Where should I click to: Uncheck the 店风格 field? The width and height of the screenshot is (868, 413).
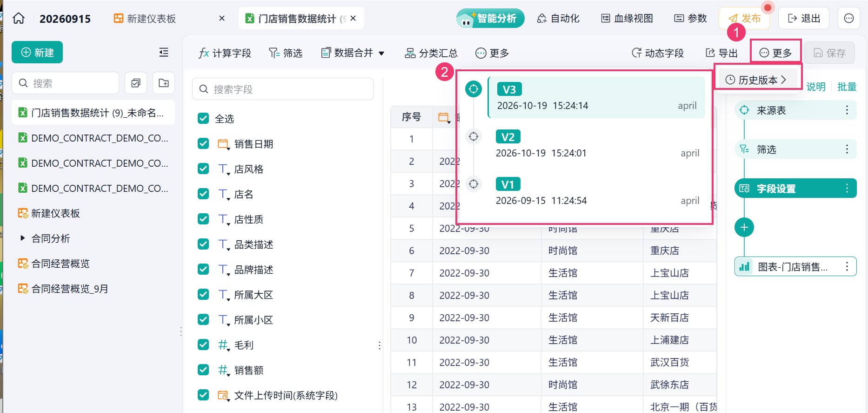203,169
